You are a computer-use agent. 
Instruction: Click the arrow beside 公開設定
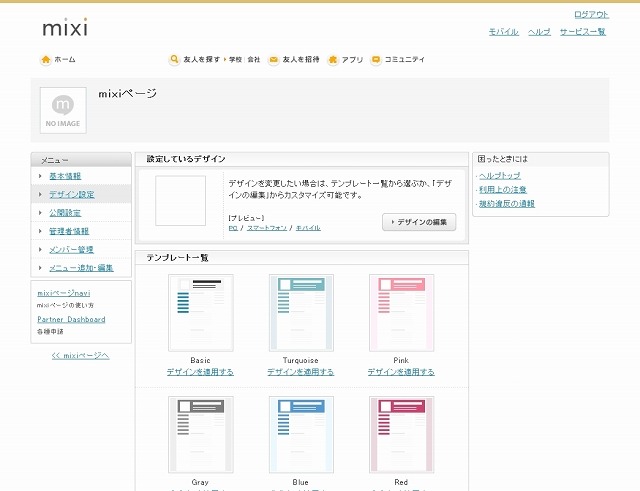tap(40, 213)
